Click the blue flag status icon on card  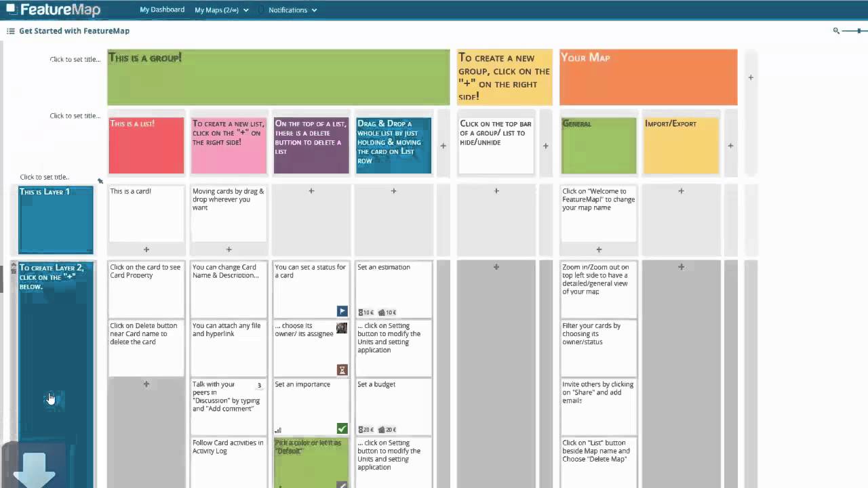(342, 311)
